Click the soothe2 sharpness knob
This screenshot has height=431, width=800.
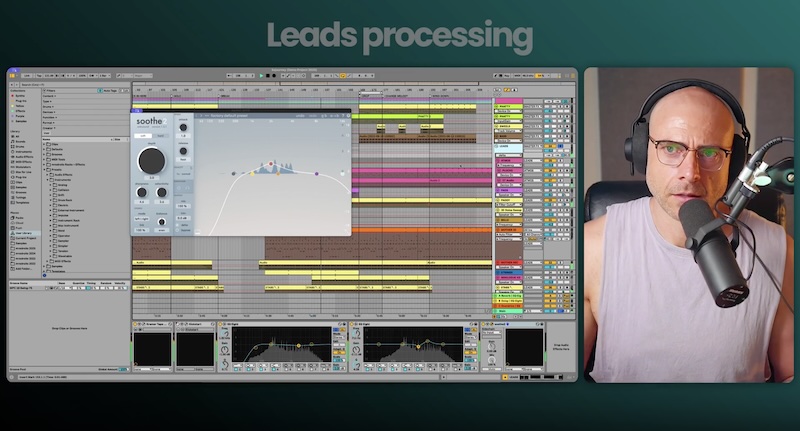pos(141,190)
